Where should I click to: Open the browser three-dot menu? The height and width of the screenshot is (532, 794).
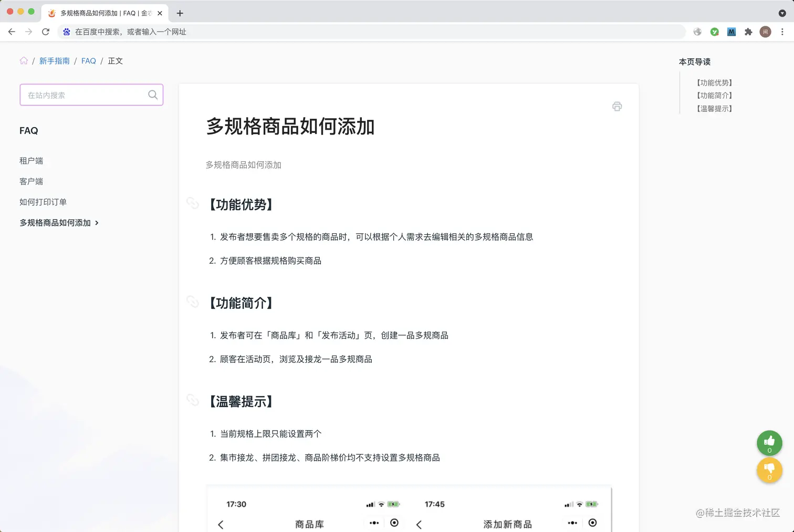click(782, 32)
